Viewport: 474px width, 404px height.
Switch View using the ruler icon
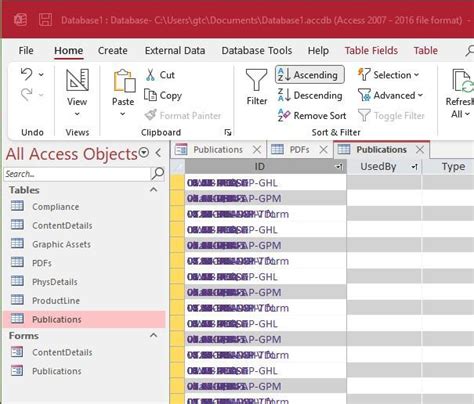(77, 80)
